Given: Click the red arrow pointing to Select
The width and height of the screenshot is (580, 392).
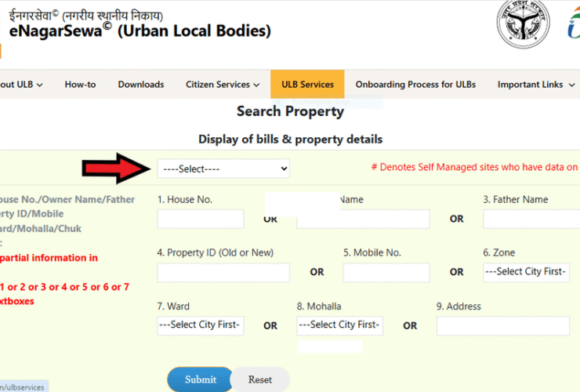Looking at the screenshot, I should click(117, 169).
